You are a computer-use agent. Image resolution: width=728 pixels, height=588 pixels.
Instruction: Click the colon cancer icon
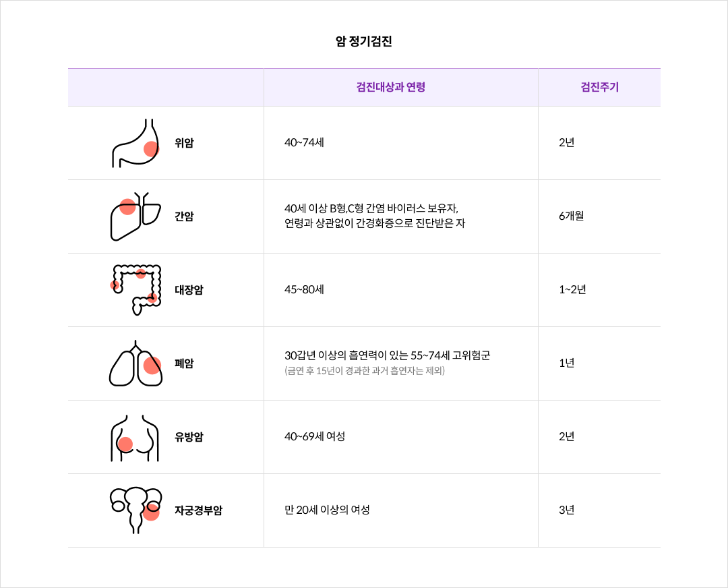136,290
